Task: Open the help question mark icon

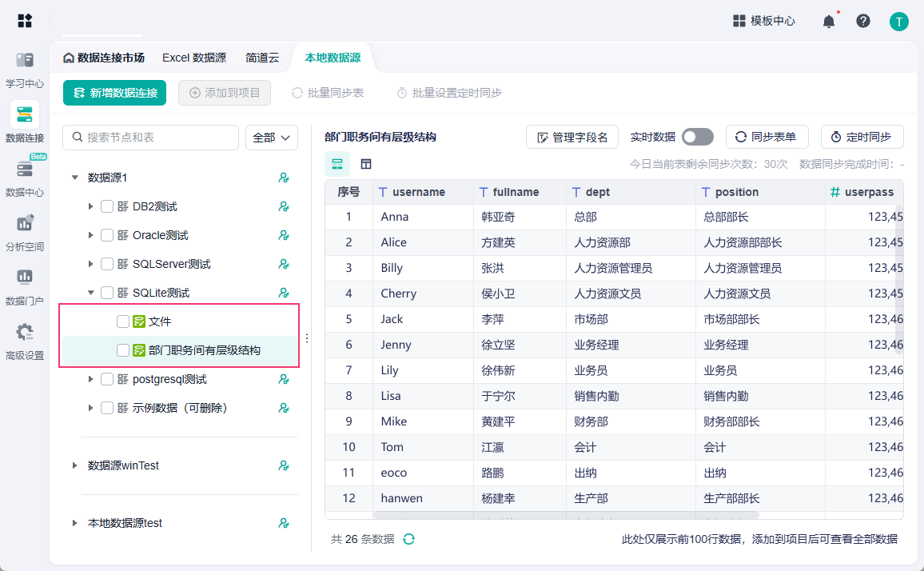Action: (863, 21)
